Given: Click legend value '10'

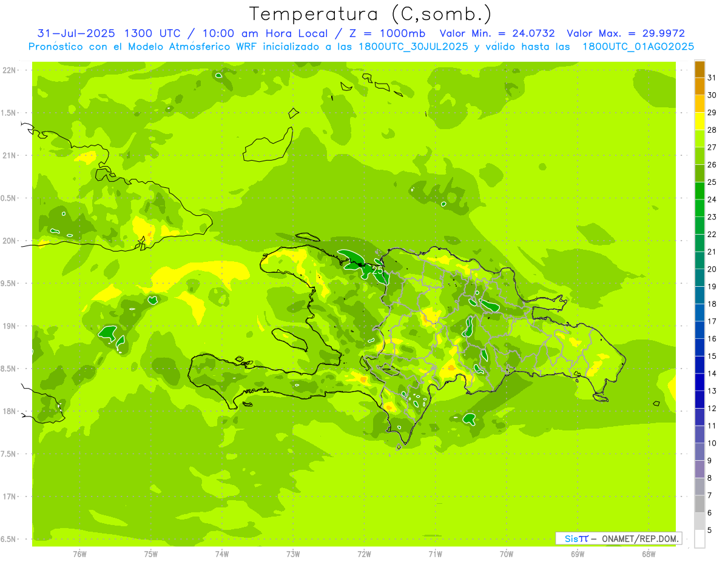Looking at the screenshot, I should click(712, 443).
